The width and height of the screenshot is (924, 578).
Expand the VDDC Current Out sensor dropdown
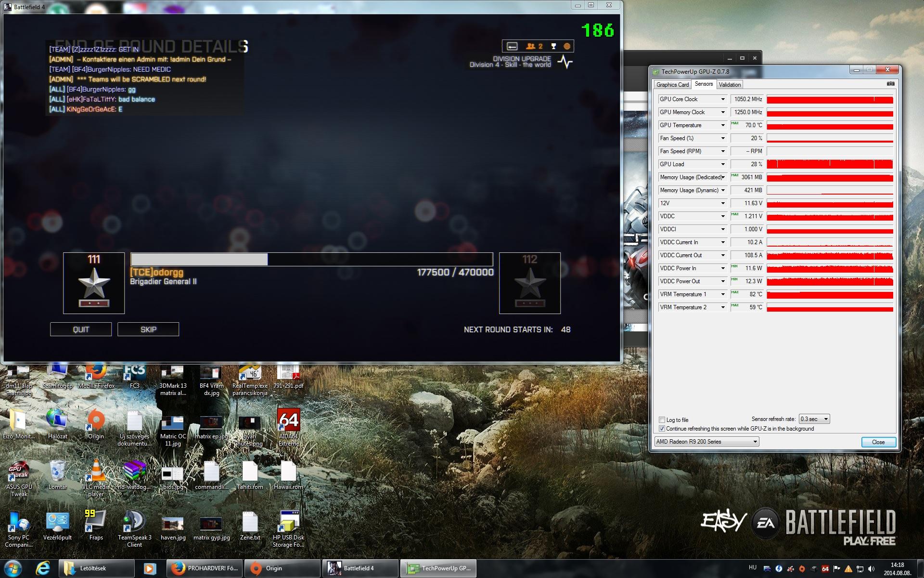[x=722, y=255]
